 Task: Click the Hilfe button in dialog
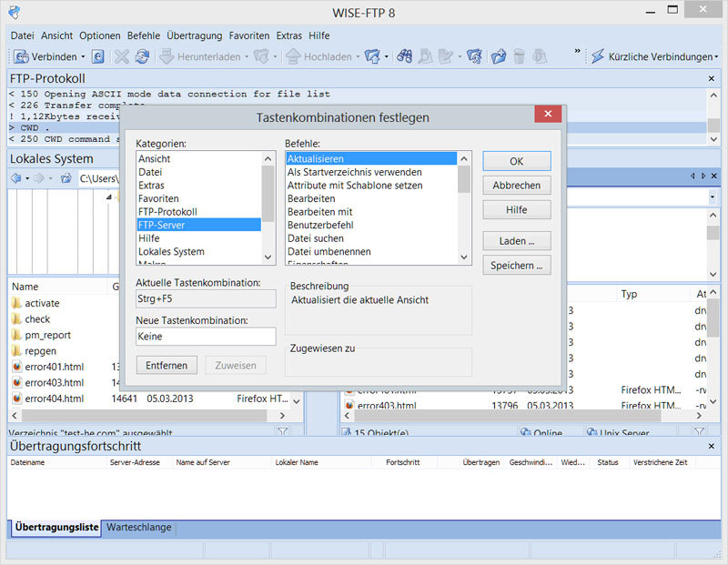pyautogui.click(x=517, y=210)
